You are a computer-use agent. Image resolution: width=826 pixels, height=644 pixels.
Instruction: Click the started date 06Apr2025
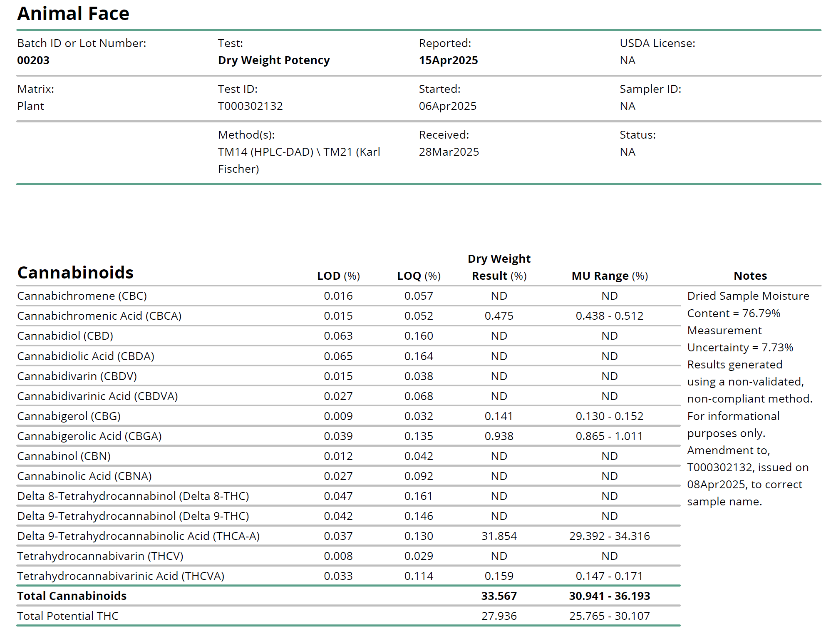tap(447, 106)
